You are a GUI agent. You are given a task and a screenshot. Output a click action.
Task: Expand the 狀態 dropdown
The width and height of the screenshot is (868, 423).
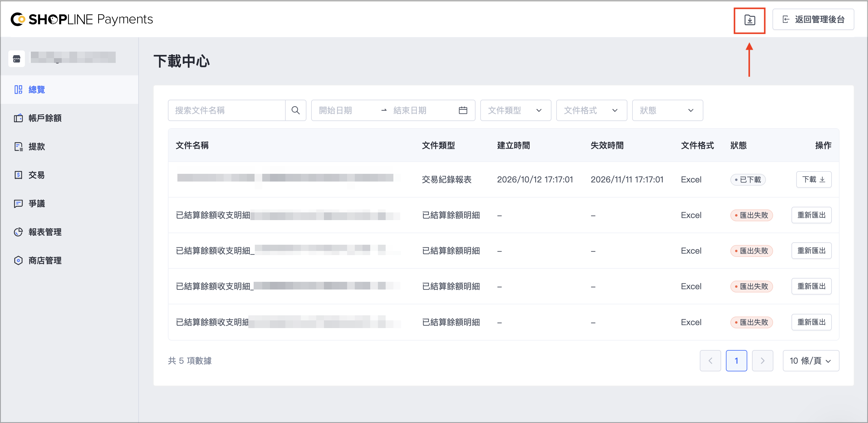pos(667,110)
